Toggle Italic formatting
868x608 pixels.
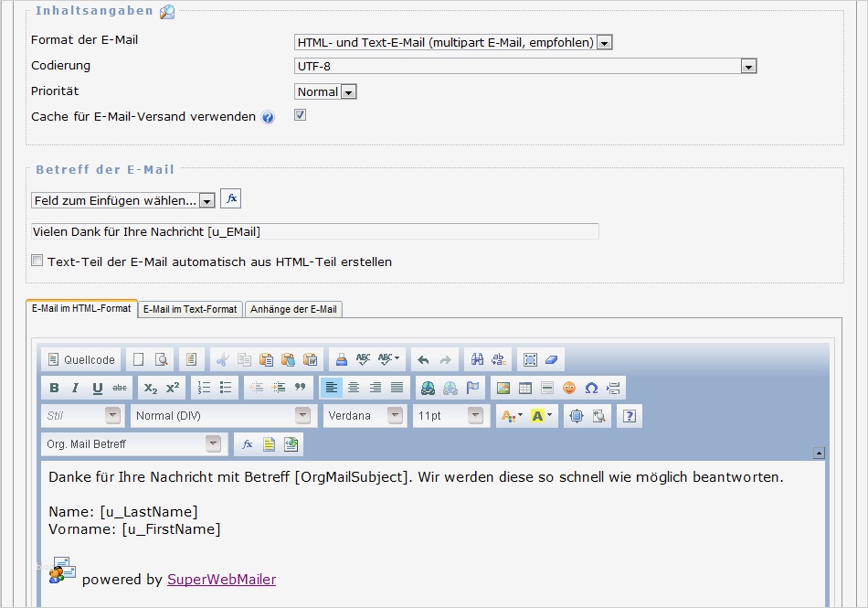[75, 388]
